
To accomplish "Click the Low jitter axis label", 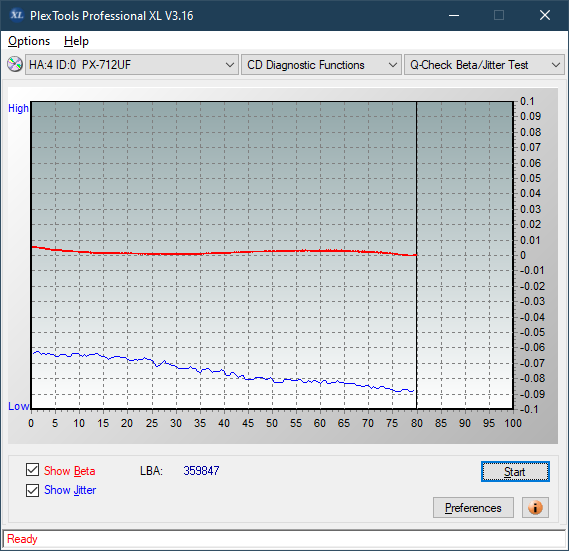I will coord(18,406).
